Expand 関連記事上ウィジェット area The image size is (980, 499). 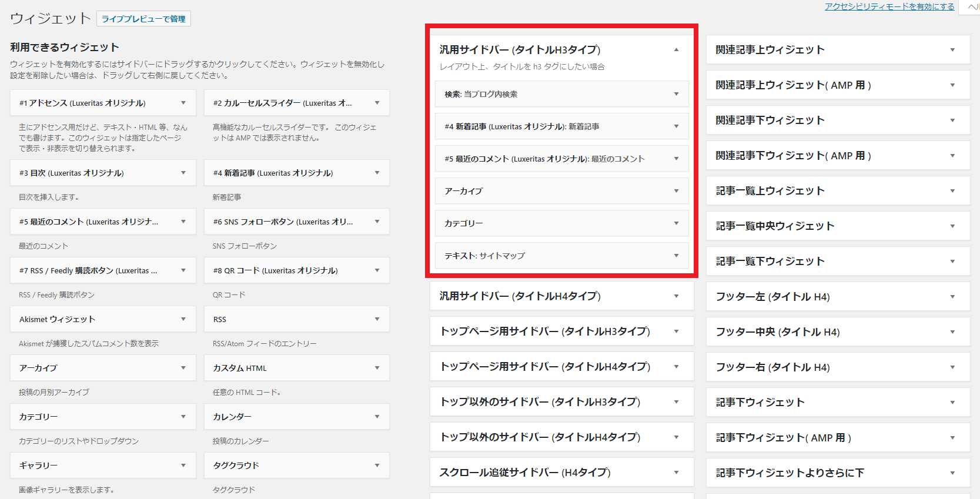click(952, 50)
